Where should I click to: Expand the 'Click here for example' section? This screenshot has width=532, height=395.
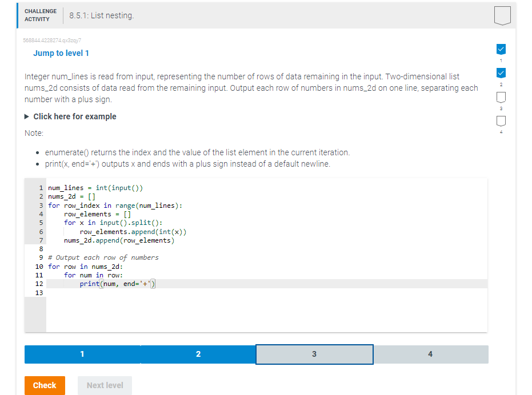pos(75,116)
